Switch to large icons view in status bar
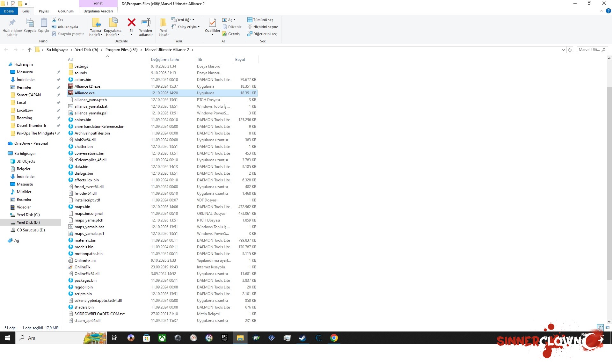This screenshot has width=612, height=364. tap(607, 328)
